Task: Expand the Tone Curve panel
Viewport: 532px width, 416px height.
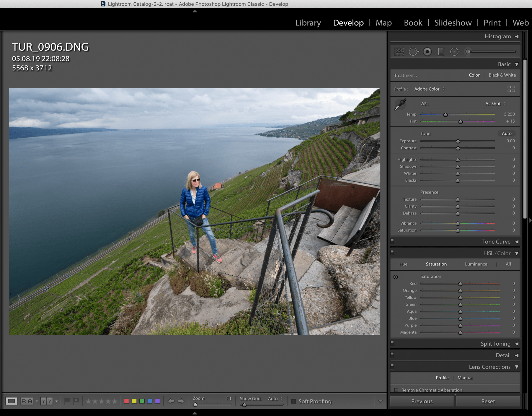Action: tap(517, 242)
